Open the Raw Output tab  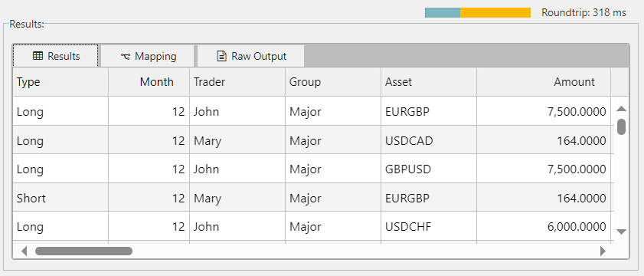pyautogui.click(x=251, y=56)
